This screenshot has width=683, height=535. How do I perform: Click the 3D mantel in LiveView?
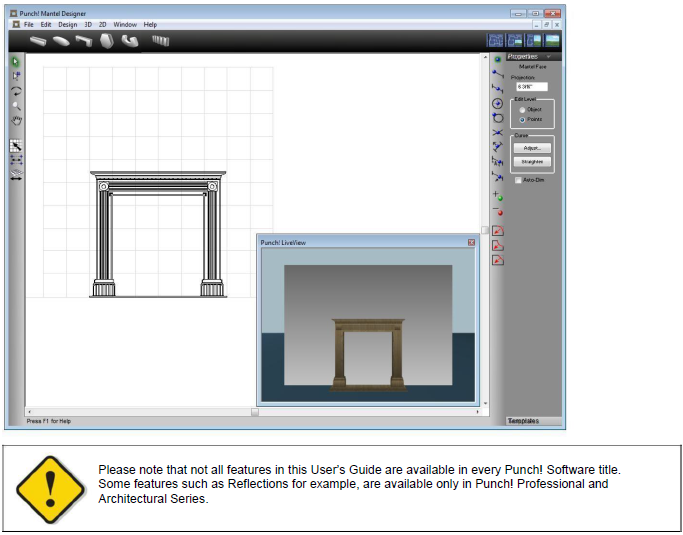point(368,355)
